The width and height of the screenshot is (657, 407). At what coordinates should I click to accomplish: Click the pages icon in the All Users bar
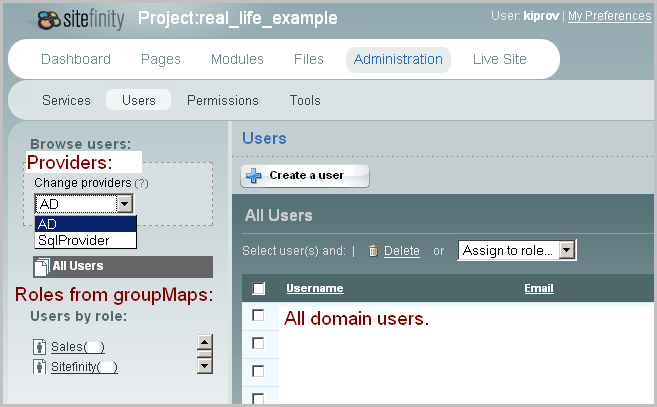pyautogui.click(x=42, y=267)
